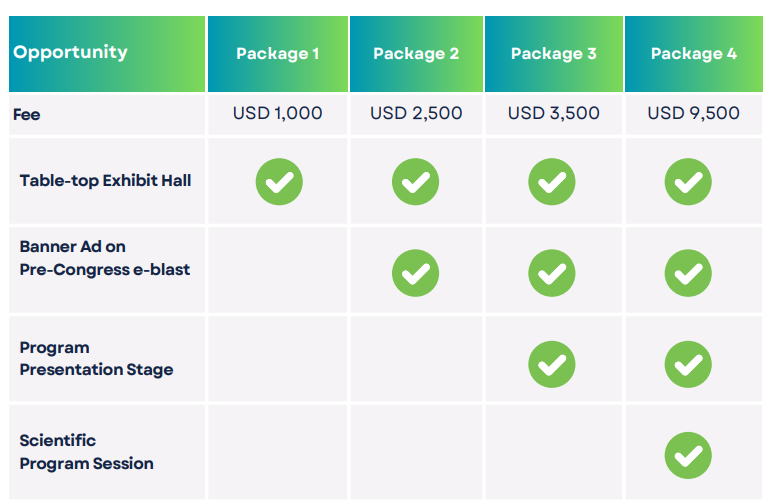This screenshot has height=502, width=770.
Task: Click the Banner Ad on Pre-Congress e-blast label
Action: 104,258
